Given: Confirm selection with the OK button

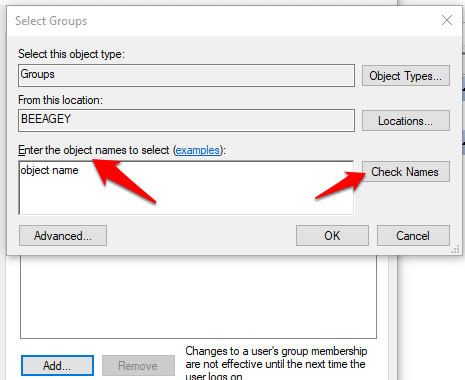Looking at the screenshot, I should pos(332,236).
